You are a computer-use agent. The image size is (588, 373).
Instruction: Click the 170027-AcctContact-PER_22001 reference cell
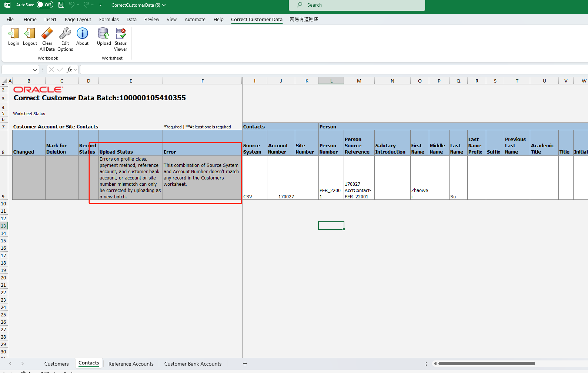point(359,178)
